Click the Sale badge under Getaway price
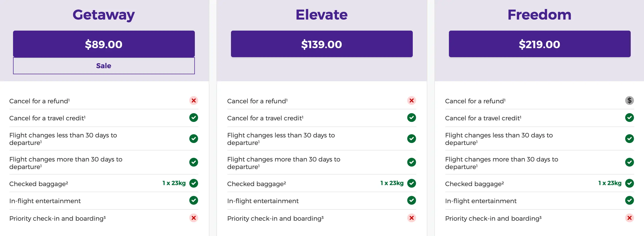The image size is (644, 236). tap(104, 66)
